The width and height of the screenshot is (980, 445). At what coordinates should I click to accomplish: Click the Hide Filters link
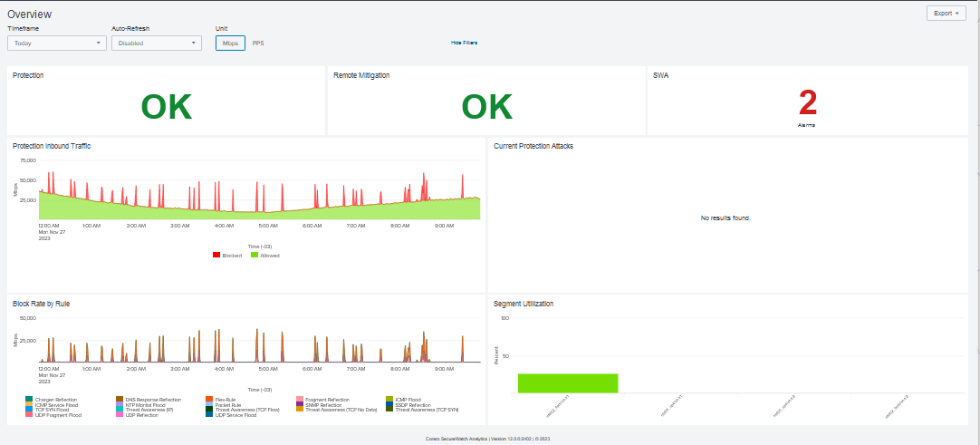(x=464, y=43)
